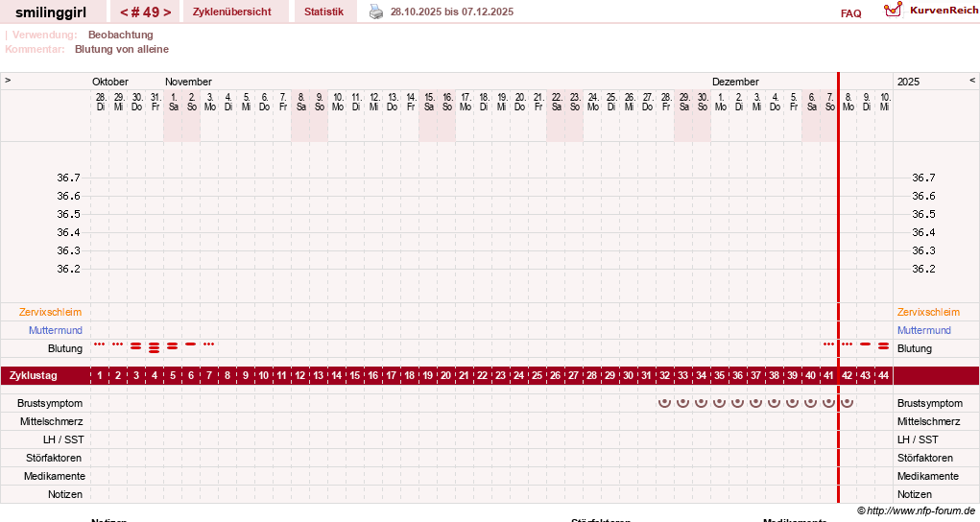Viewport: 980px width, 522px height.
Task: Click spotting marker on cycle day 41
Action: [x=828, y=344]
